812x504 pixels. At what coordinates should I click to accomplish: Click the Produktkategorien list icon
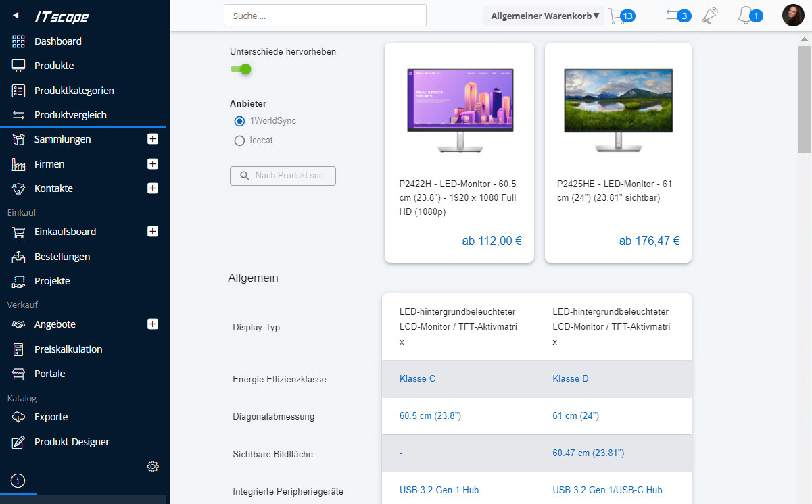coord(19,91)
